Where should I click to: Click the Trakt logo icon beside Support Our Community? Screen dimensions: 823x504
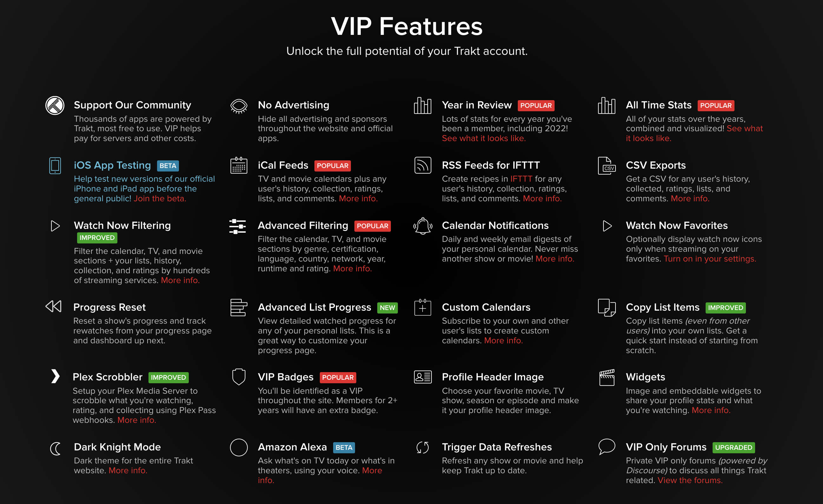(55, 106)
